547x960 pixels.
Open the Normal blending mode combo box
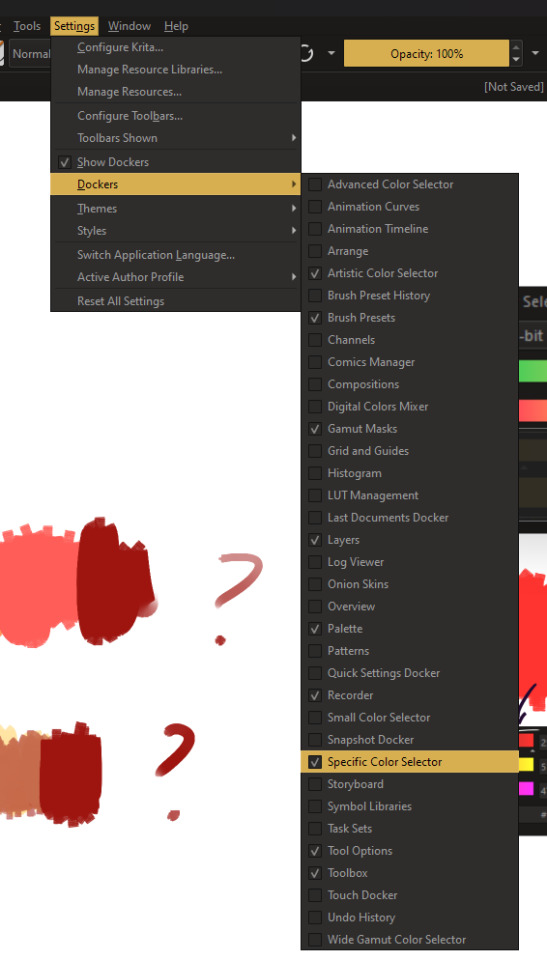point(29,54)
